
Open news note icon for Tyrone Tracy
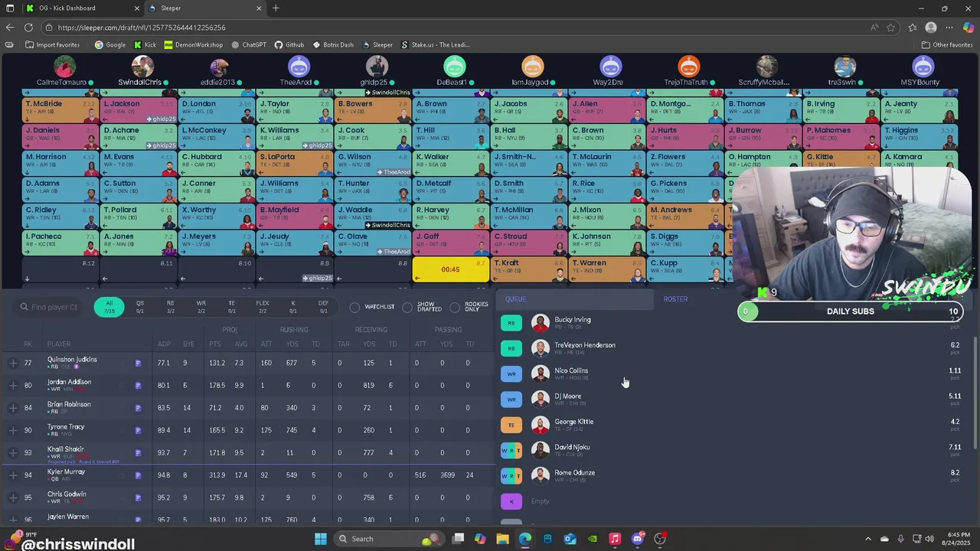click(x=139, y=430)
